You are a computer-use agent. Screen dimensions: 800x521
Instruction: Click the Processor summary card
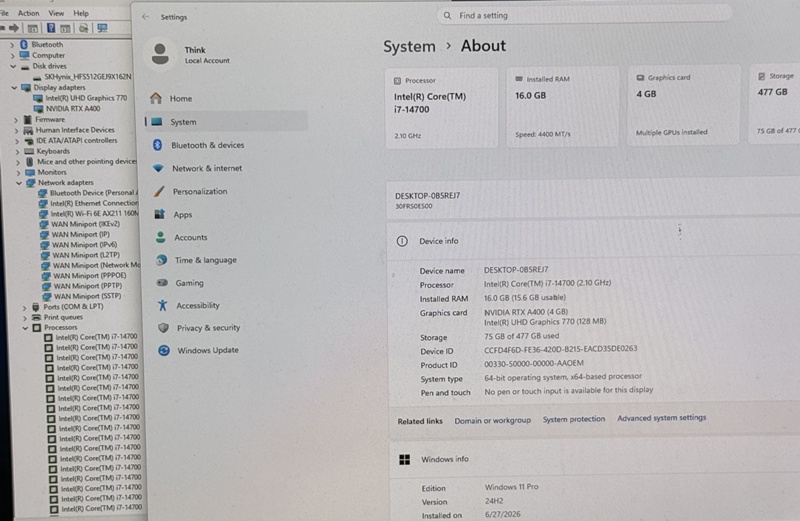[441, 108]
